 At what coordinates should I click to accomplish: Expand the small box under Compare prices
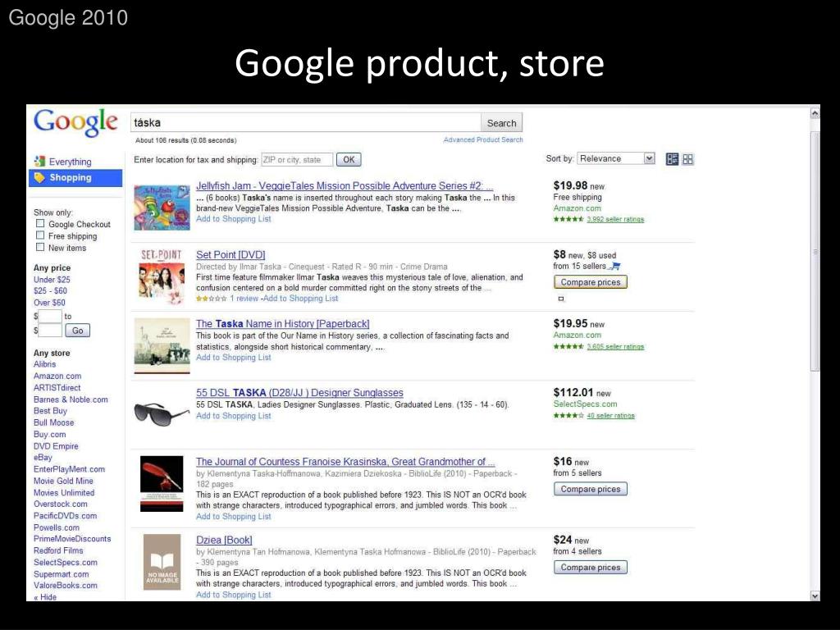coord(561,299)
